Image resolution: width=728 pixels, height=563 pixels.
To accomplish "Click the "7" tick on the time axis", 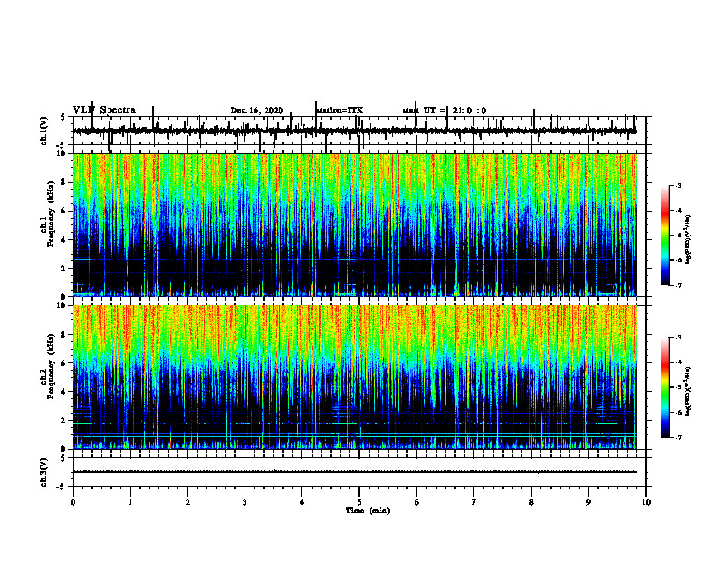I will (x=474, y=502).
